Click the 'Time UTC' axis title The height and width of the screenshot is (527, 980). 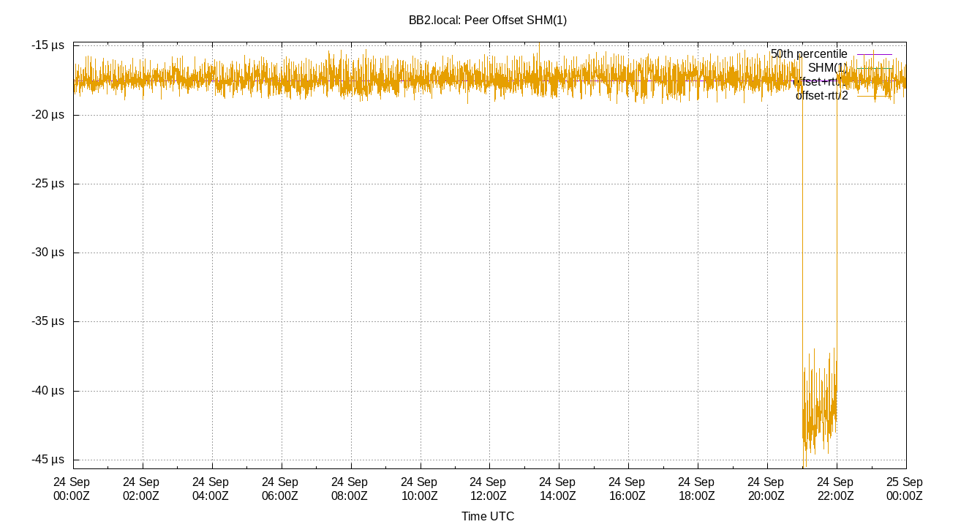(488, 517)
